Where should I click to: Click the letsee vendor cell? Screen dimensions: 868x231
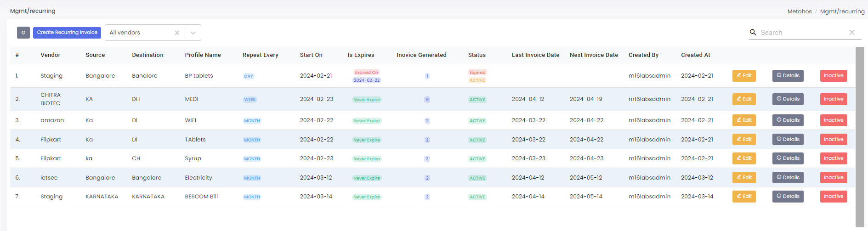49,178
